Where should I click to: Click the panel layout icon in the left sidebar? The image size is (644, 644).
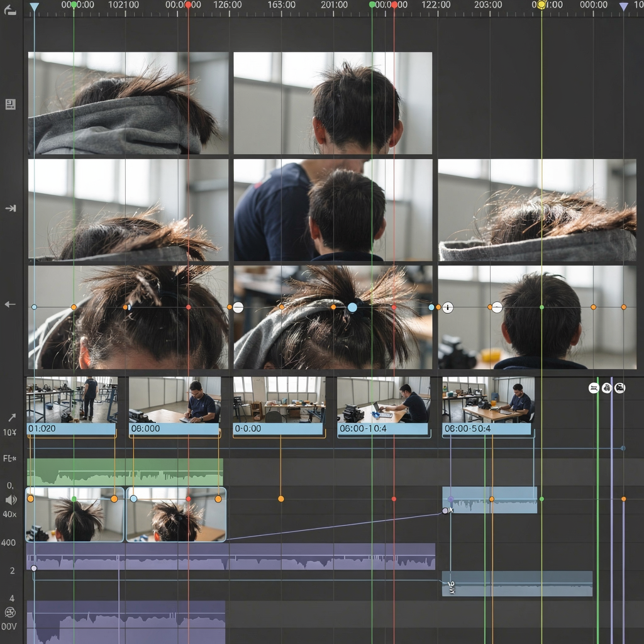click(10, 104)
